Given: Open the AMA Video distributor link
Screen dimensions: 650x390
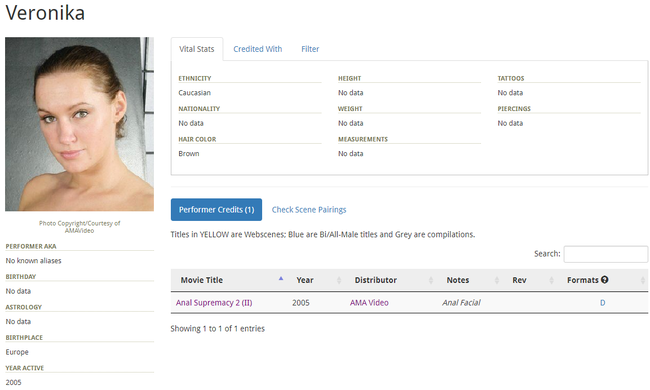Looking at the screenshot, I should [x=369, y=303].
